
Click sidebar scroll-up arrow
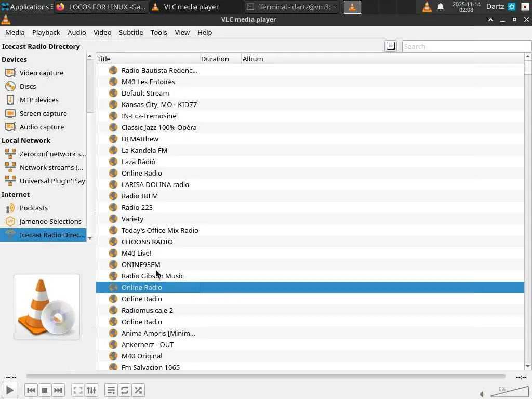coord(90,56)
